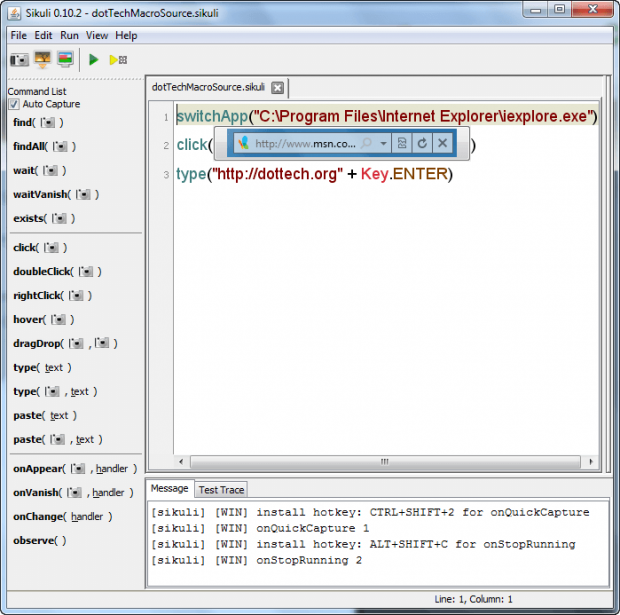620x615 pixels.
Task: Run the script with green play button
Action: tap(94, 60)
